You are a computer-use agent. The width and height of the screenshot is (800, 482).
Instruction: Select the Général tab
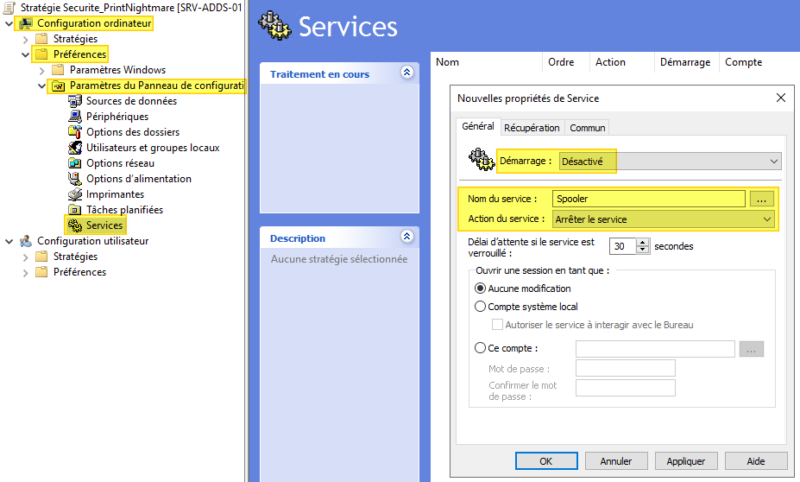point(478,126)
